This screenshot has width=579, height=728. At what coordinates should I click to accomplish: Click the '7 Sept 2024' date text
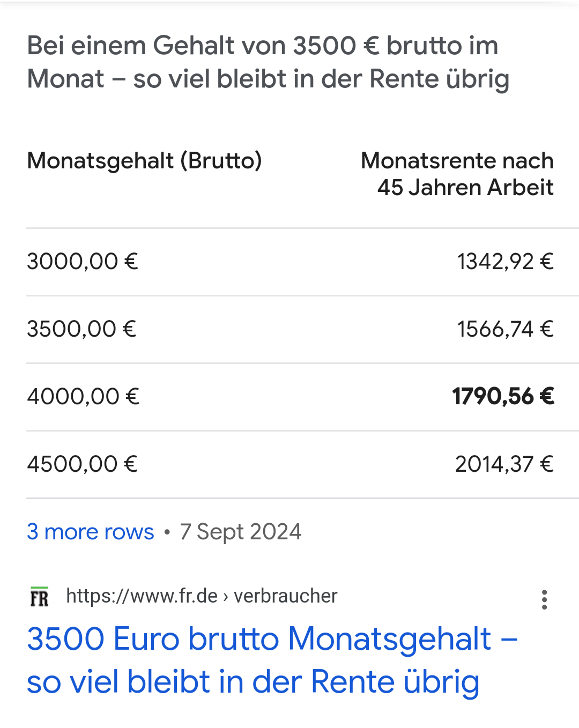[x=241, y=531]
